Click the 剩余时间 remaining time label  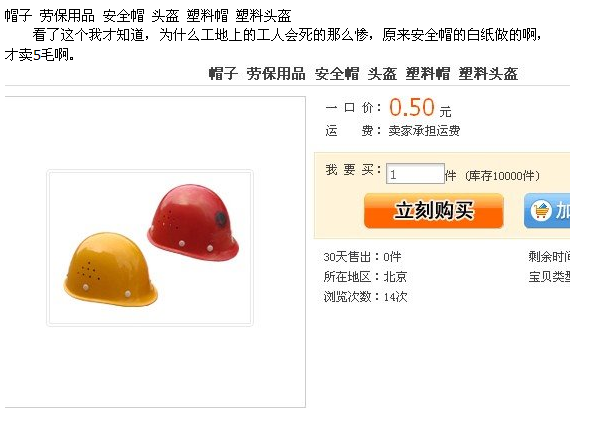pyautogui.click(x=549, y=257)
